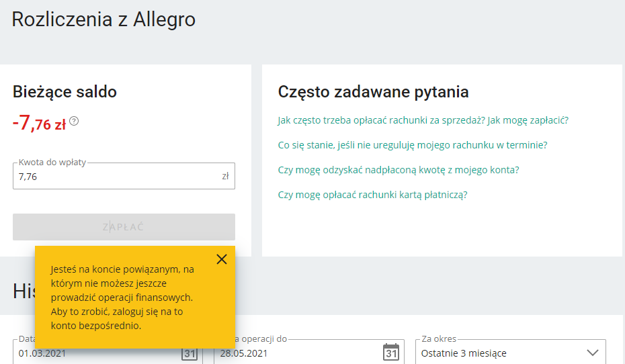
Task: Click the 'Kwota do wpłaty' input field
Action: (x=124, y=176)
